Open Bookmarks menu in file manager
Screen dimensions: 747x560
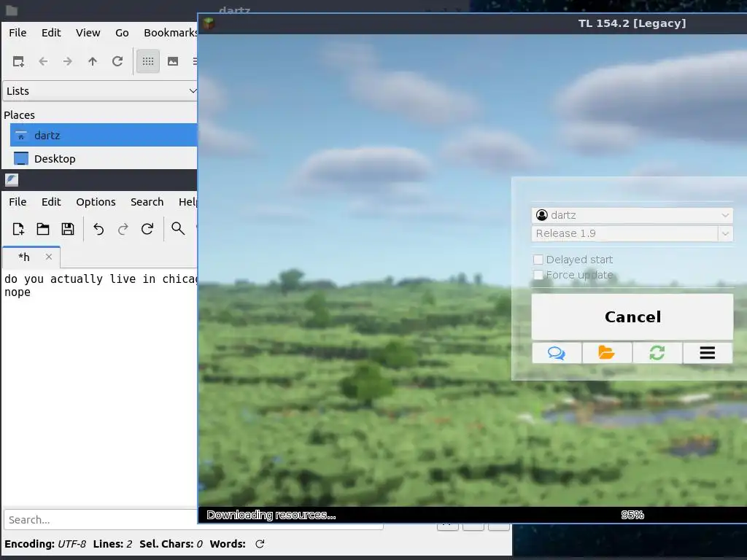click(170, 33)
